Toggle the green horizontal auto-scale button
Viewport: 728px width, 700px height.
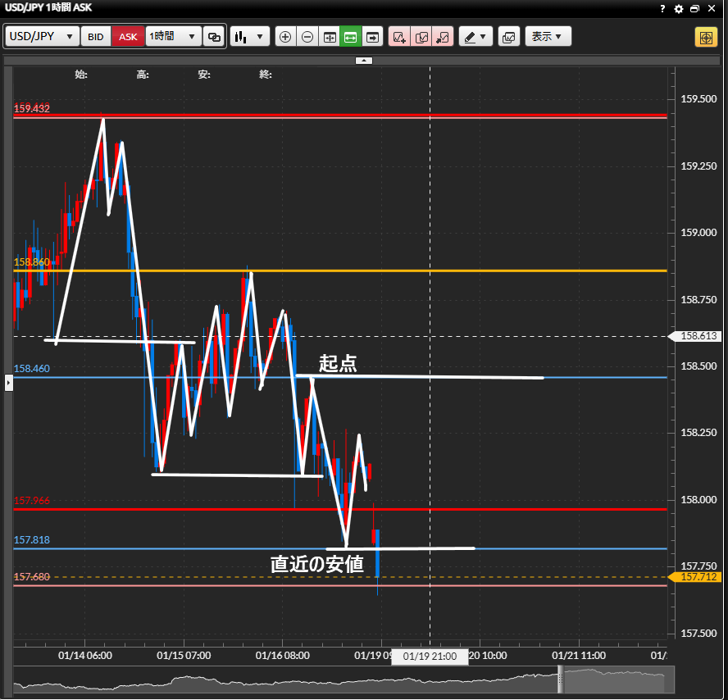[351, 37]
